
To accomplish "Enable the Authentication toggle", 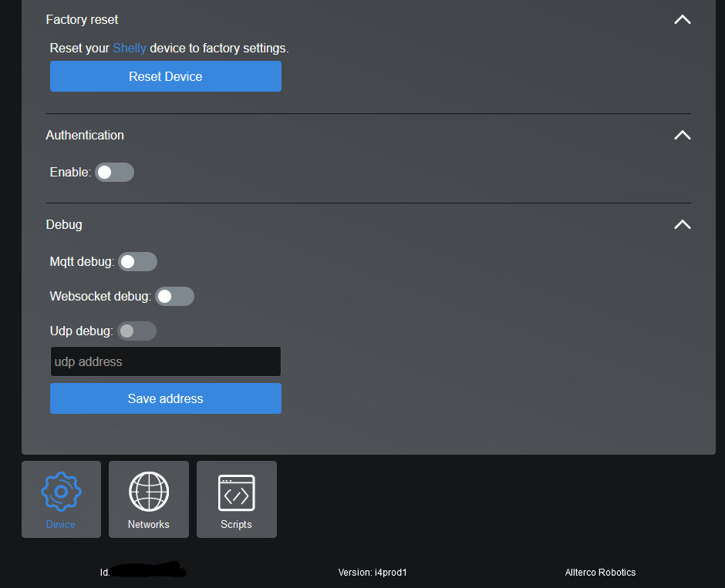I will [x=114, y=172].
